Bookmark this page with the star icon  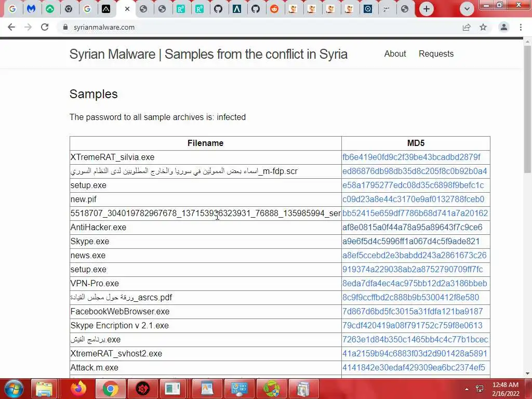point(483,27)
